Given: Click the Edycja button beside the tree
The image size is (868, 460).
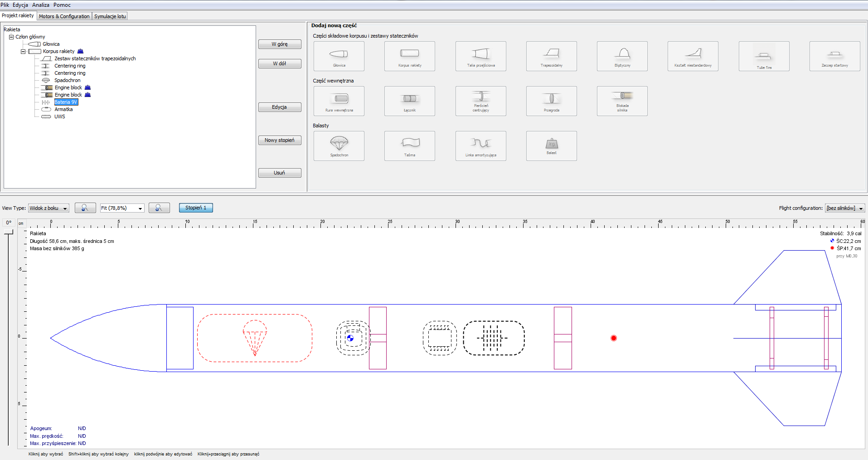Looking at the screenshot, I should pyautogui.click(x=280, y=107).
